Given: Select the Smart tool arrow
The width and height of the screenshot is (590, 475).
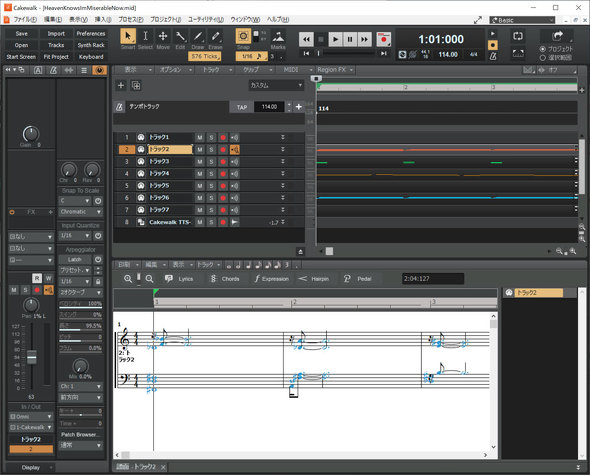Looking at the screenshot, I should tap(128, 36).
